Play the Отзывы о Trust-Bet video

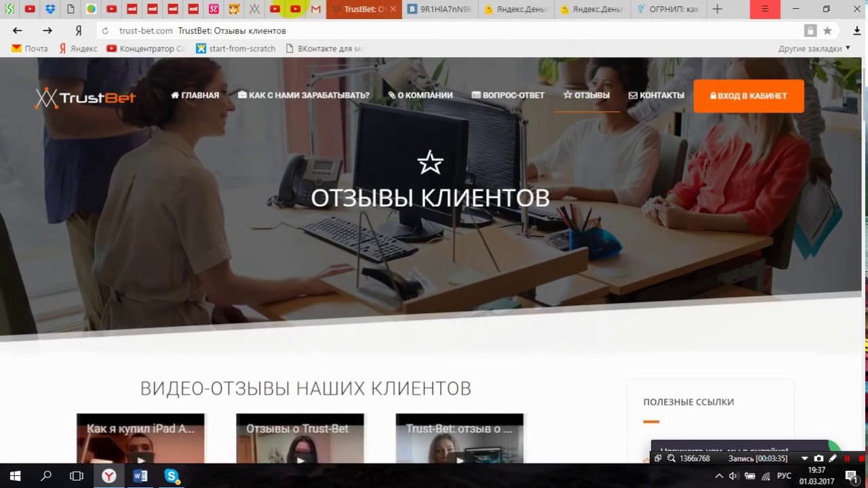point(300,439)
